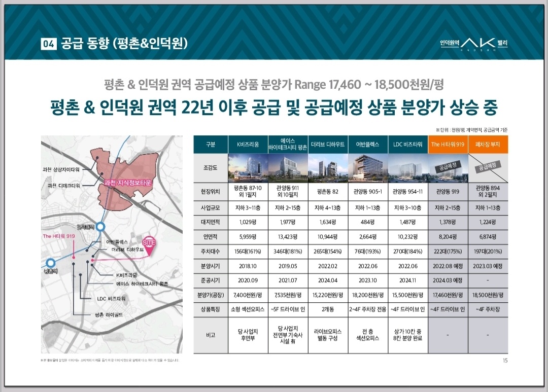Click the 더리브 디하우트 building rendering

(328, 168)
